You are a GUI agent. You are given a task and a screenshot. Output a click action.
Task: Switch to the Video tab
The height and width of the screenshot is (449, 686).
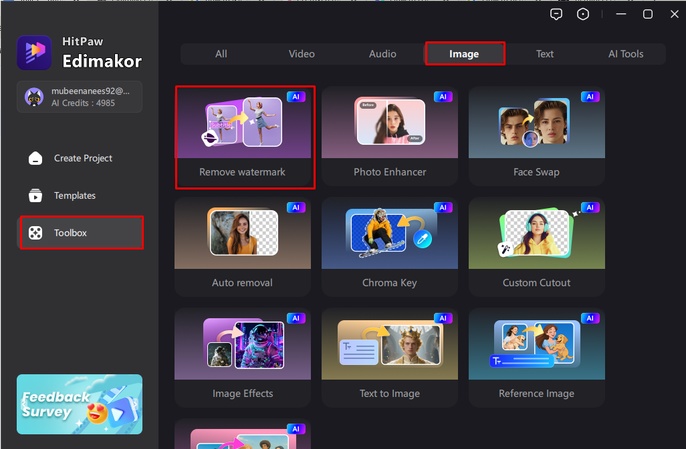(x=301, y=54)
